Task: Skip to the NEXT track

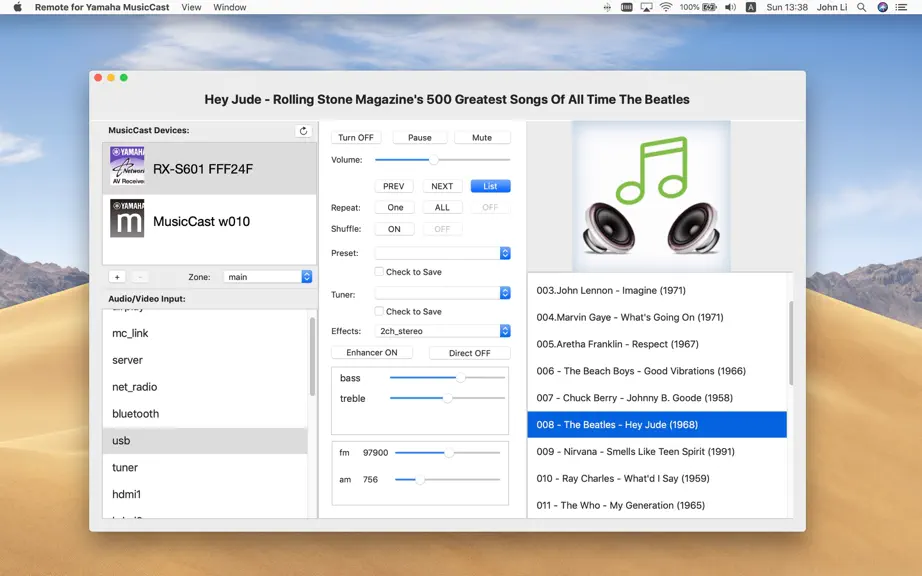Action: pos(442,186)
